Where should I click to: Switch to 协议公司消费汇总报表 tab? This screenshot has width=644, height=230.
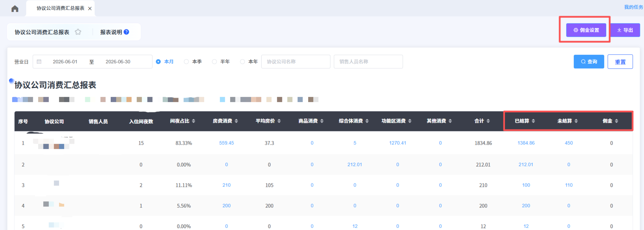pyautogui.click(x=61, y=8)
